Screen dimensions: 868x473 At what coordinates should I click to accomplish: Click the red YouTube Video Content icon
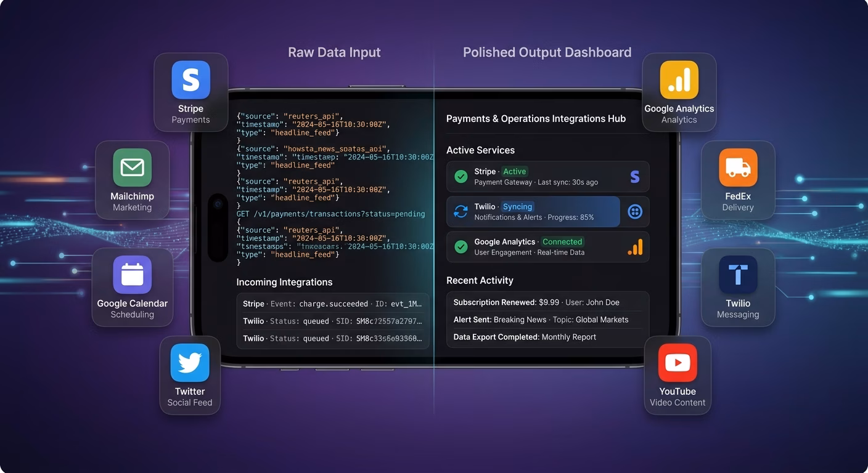[x=678, y=363]
